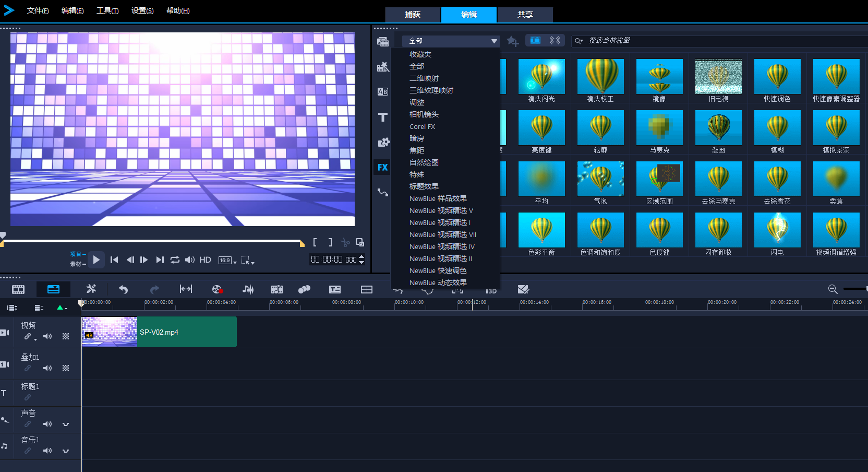Open the resize/crop mode dropdown
Viewport: 868px width, 472px height.
coord(248,260)
